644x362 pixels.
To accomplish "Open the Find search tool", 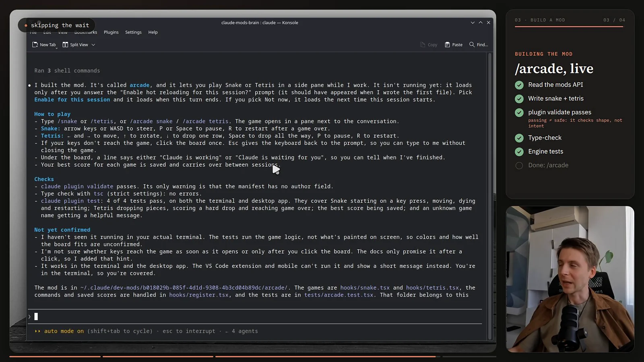I will click(479, 45).
